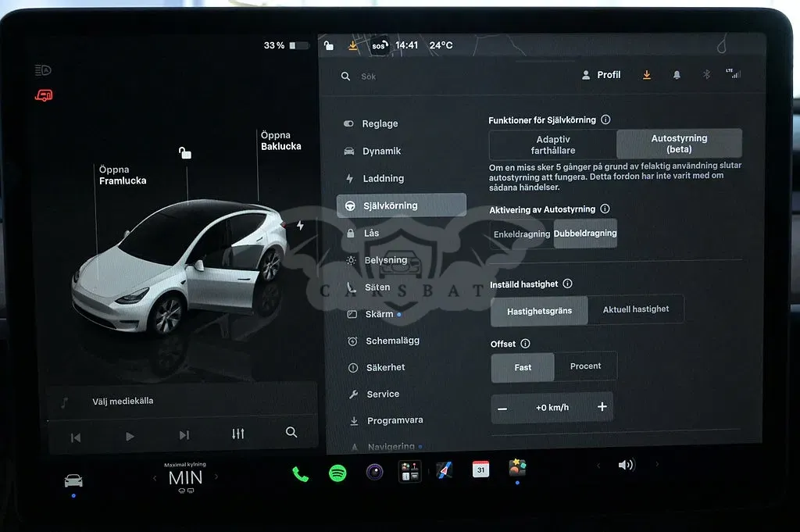Viewport: 800px width, 532px height.
Task: Decrease volume with left chevron
Action: (x=598, y=465)
